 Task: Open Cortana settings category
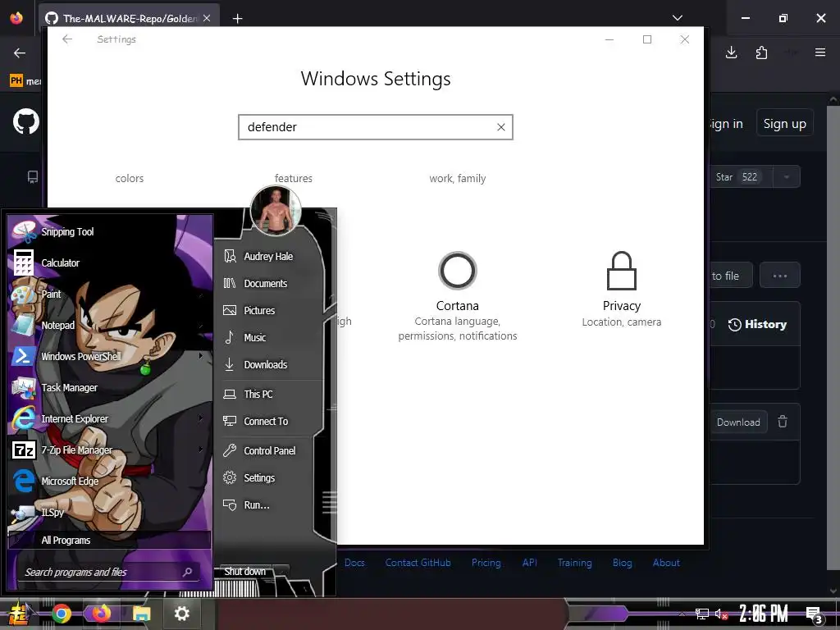click(458, 296)
